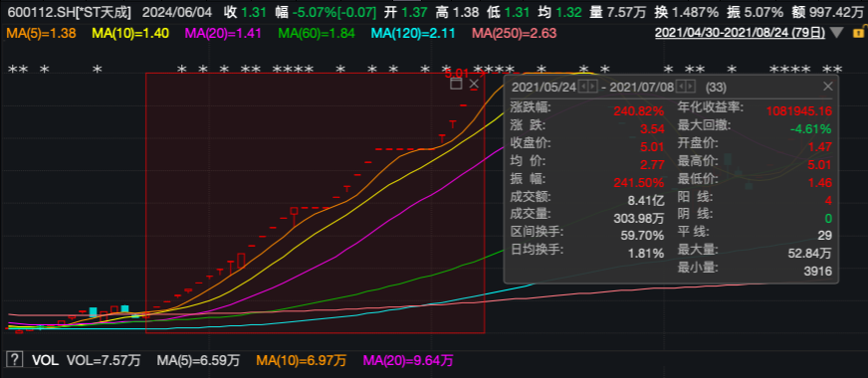The image size is (868, 378).
Task: Select the MA(10)=1.40 indicator label
Action: coord(130,33)
